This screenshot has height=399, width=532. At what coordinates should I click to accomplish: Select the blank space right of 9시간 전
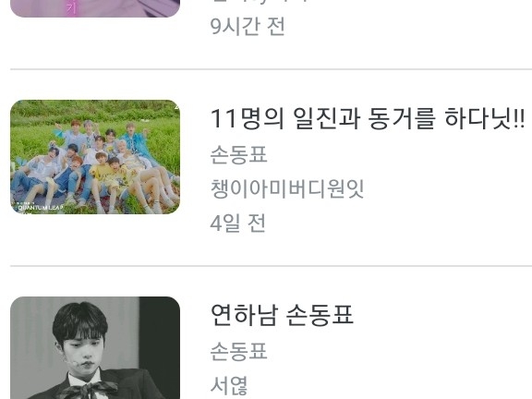pyautogui.click(x=408, y=27)
